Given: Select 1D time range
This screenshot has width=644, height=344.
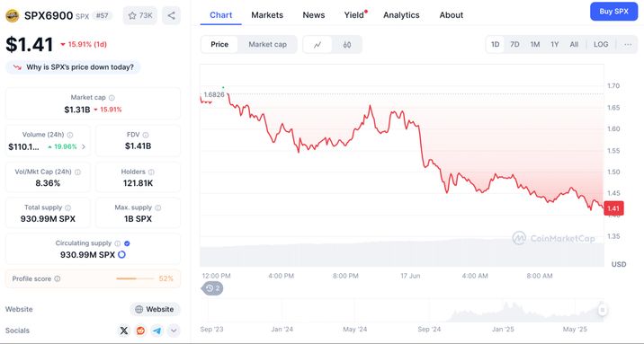Looking at the screenshot, I should coord(496,45).
